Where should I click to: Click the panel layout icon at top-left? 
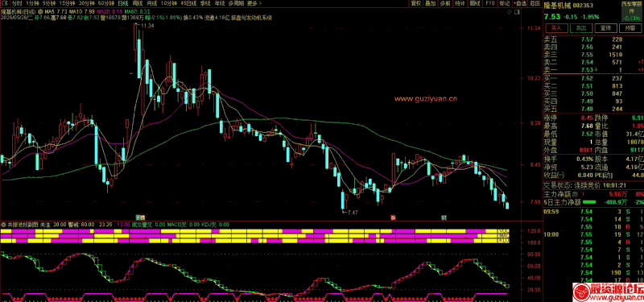(5, 3)
